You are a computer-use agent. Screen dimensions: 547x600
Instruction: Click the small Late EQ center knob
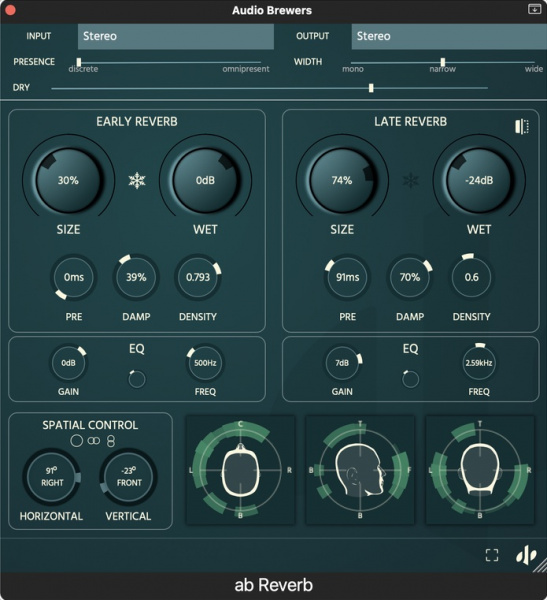tap(410, 379)
